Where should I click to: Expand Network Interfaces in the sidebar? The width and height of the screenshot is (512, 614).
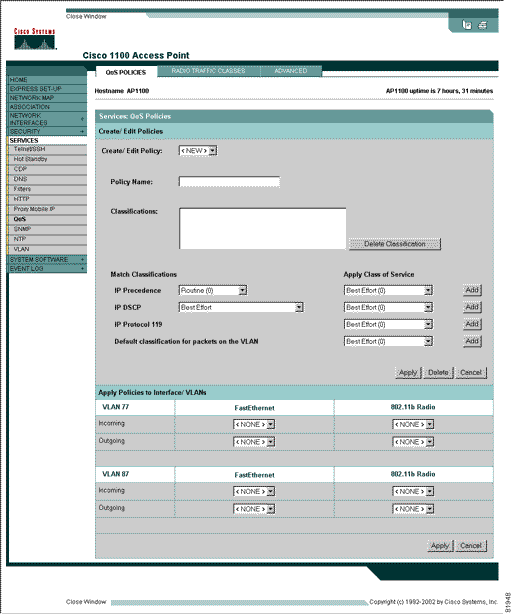point(47,119)
